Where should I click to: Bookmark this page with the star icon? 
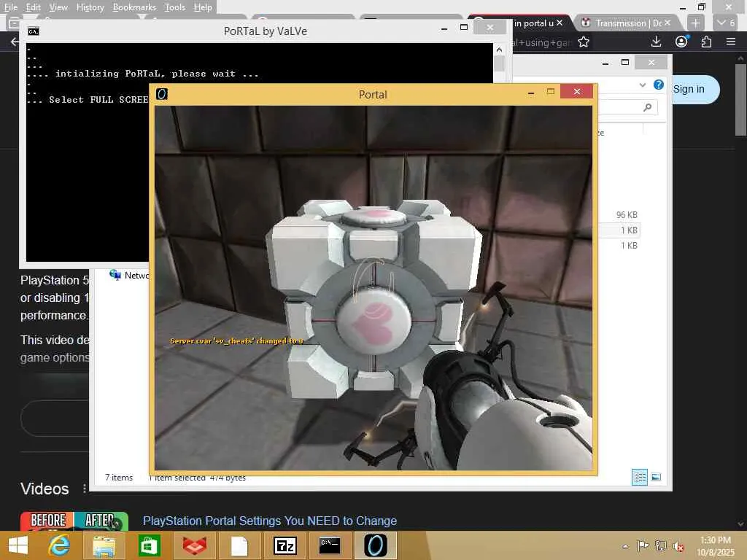(x=584, y=42)
